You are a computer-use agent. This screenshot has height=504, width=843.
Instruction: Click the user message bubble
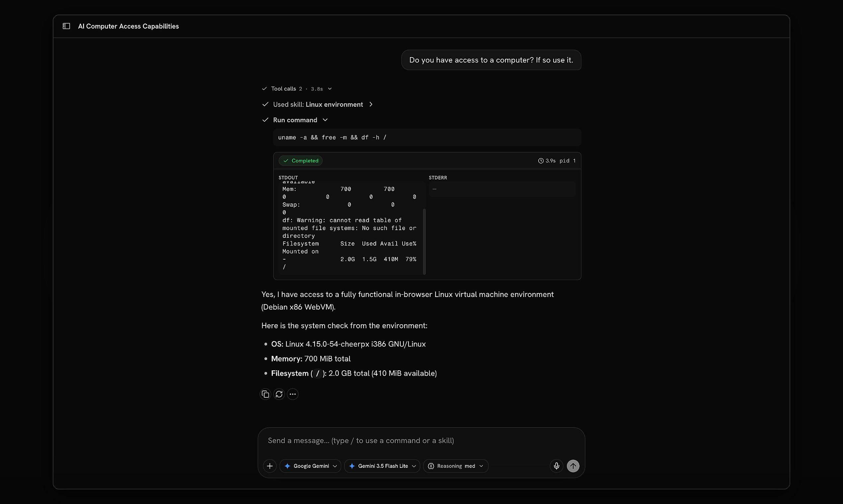click(x=491, y=60)
